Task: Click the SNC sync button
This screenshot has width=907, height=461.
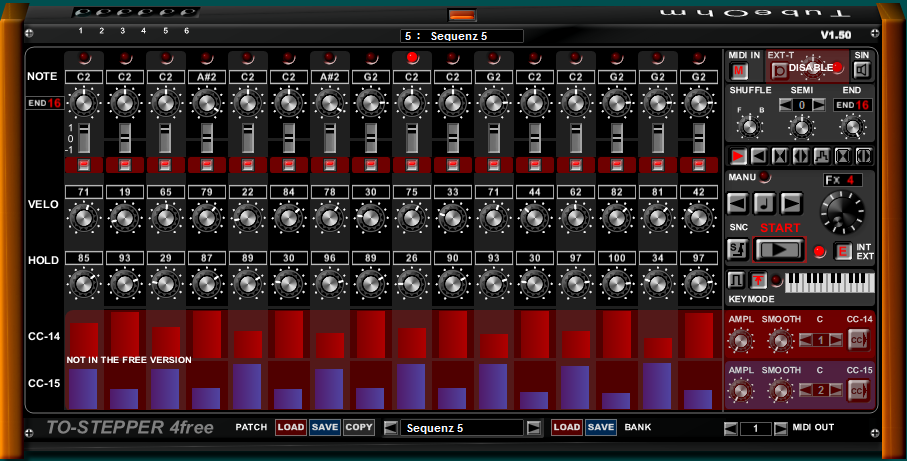Action: click(x=738, y=250)
